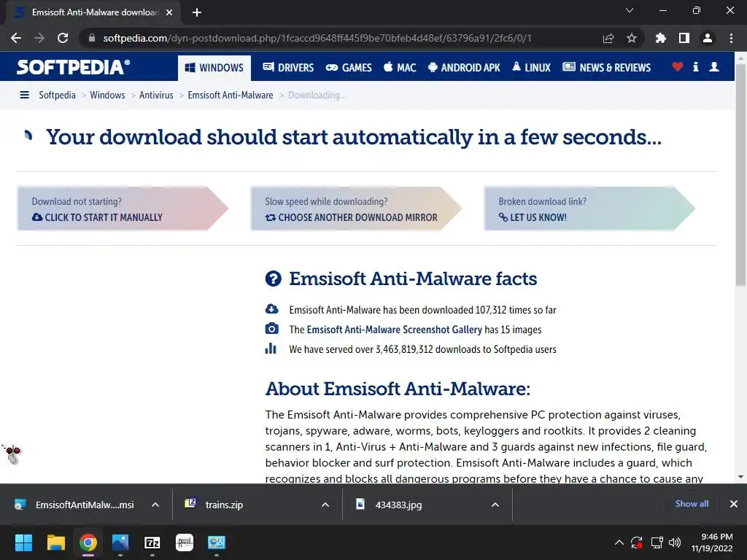Click Show all downloads
This screenshot has width=747, height=560.
click(x=692, y=504)
